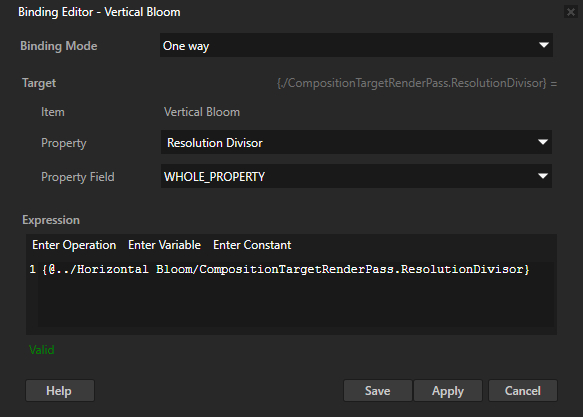
Task: Cancel the binding edit
Action: [523, 391]
